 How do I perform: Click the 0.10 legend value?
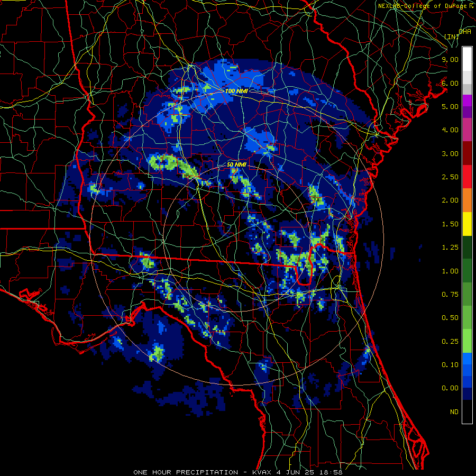point(450,365)
